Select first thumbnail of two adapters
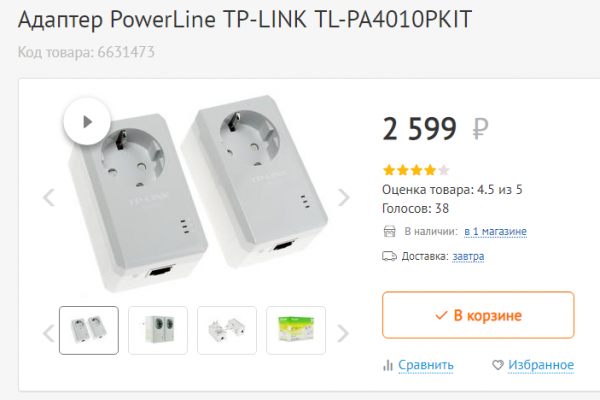Viewport: 600px width, 400px height. point(89,330)
